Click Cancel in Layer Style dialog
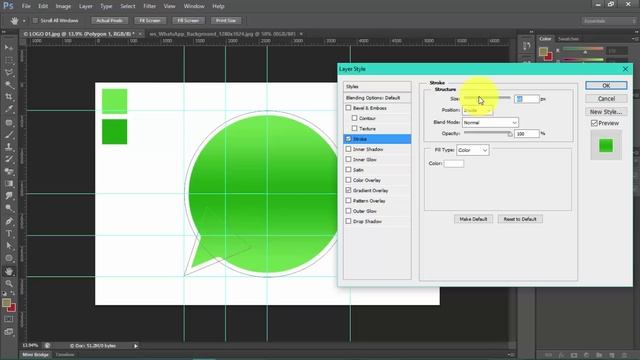Screen dimensions: 640x360 click(x=606, y=98)
